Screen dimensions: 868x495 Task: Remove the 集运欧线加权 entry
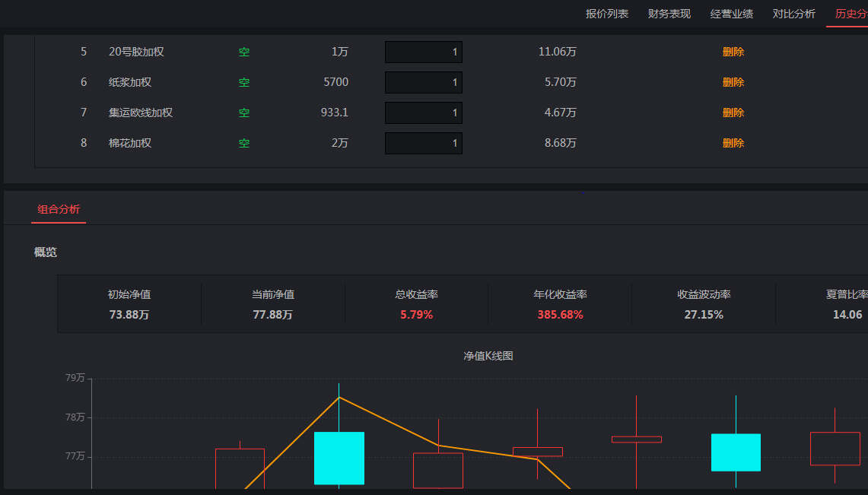[733, 113]
